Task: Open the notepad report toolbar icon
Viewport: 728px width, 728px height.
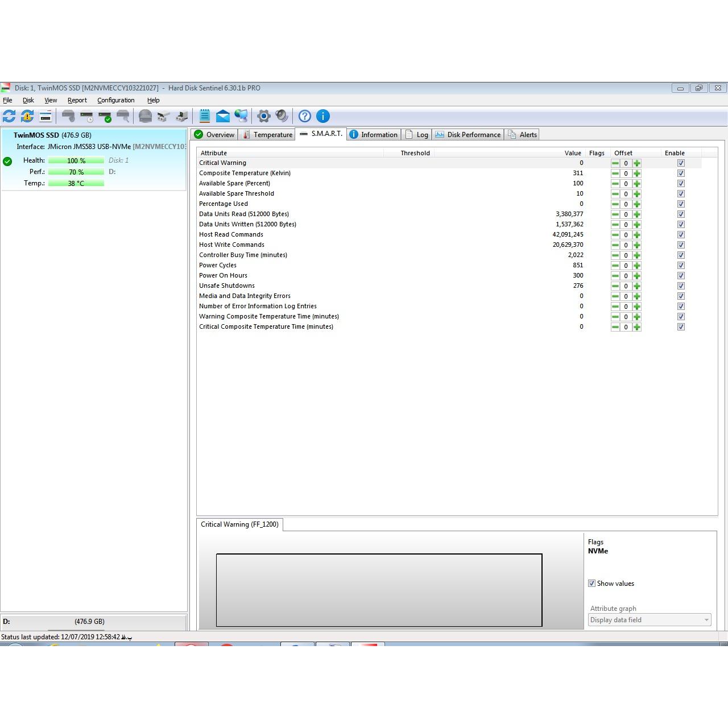Action: 205,117
